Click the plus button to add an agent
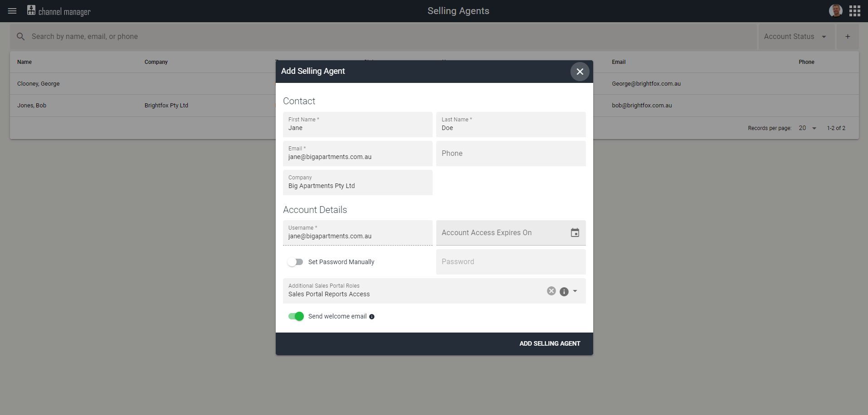This screenshot has height=415, width=868. pyautogui.click(x=847, y=36)
